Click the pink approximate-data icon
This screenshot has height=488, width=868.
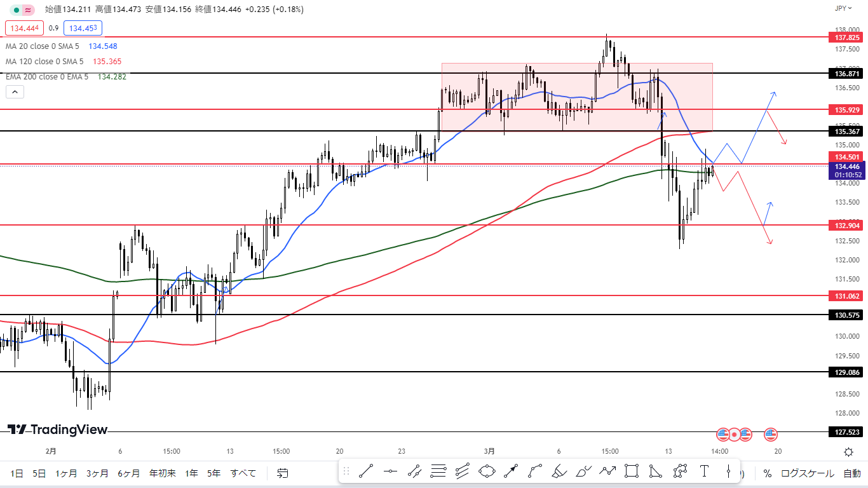(28, 10)
